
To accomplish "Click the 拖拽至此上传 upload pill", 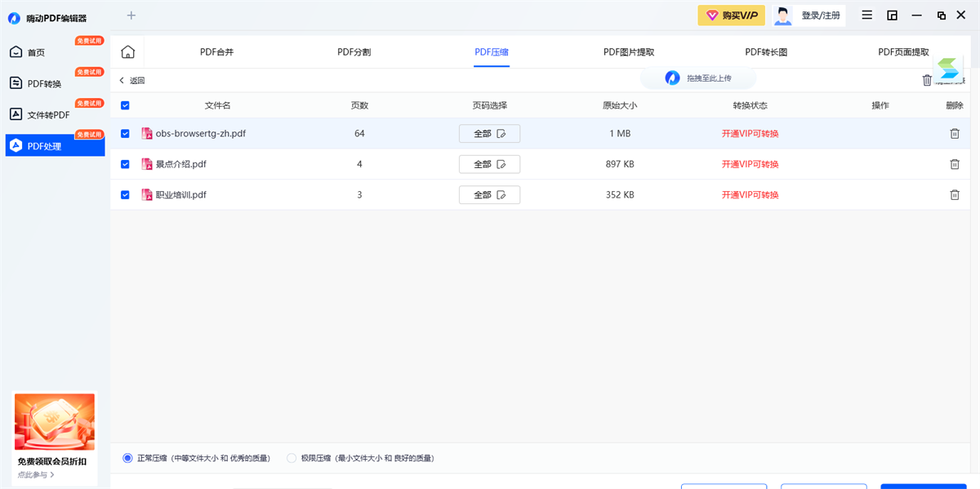I will click(x=698, y=78).
